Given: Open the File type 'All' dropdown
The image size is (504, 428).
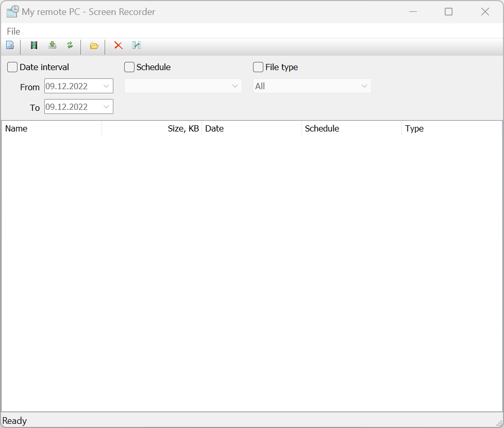Looking at the screenshot, I should tap(364, 86).
